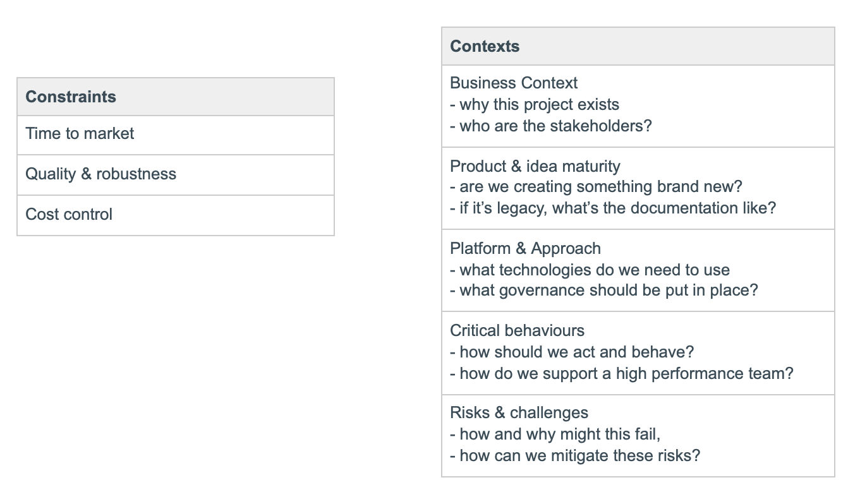This screenshot has height=504, width=848.
Task: Click the 'Cost control' cell
Action: pyautogui.click(x=69, y=215)
